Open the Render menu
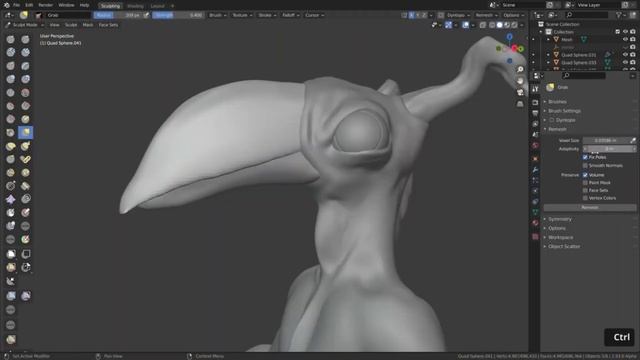The image size is (640, 360). (45, 5)
